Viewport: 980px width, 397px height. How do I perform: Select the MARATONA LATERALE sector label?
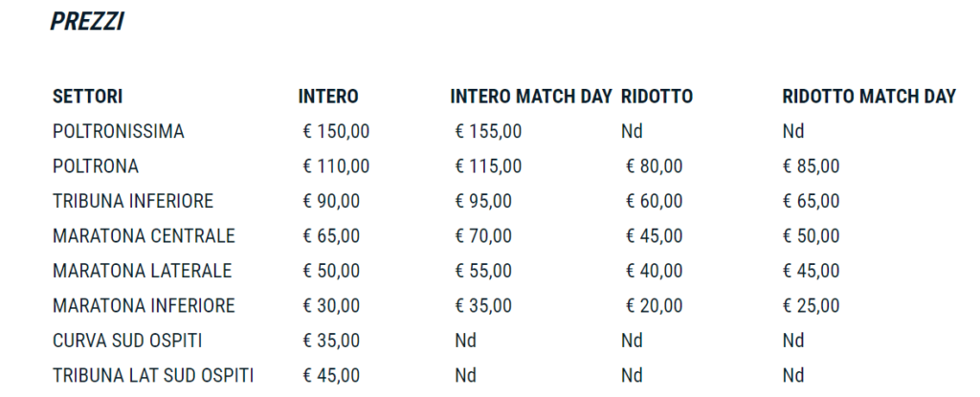pos(142,271)
